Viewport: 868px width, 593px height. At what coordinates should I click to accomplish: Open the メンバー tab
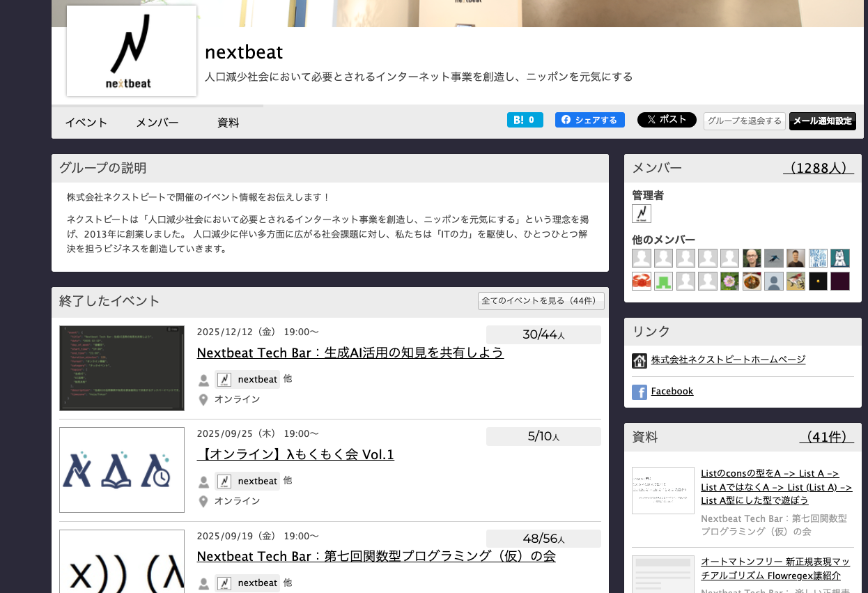[157, 123]
